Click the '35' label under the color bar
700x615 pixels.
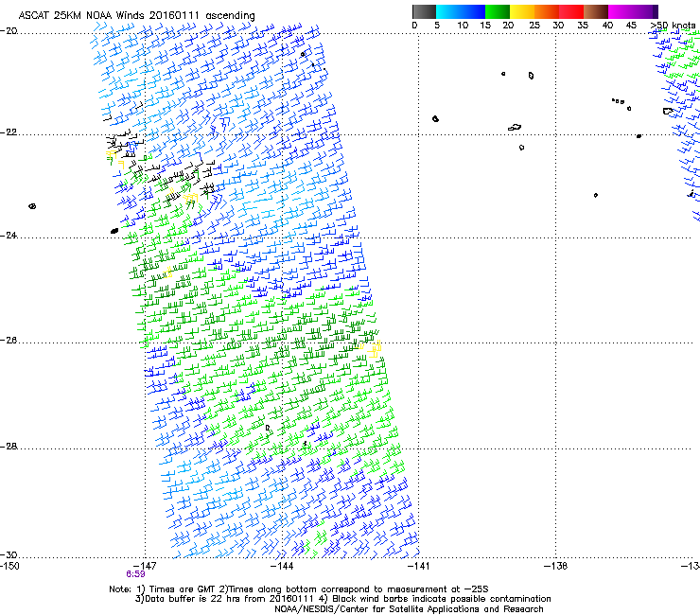(583, 26)
